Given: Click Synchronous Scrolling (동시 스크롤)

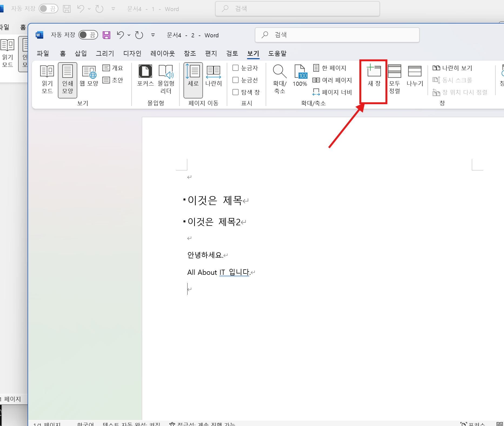Looking at the screenshot, I should tap(452, 80).
